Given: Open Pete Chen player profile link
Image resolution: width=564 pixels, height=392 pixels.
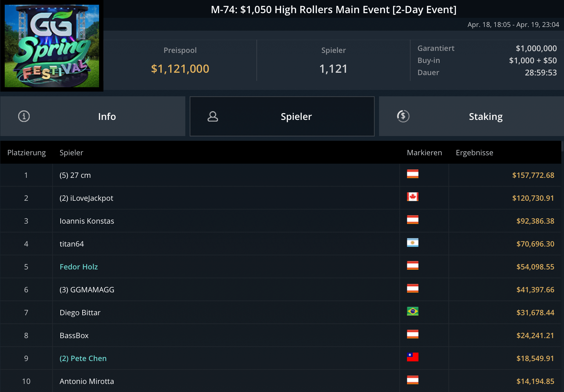Looking at the screenshot, I should click(x=83, y=358).
